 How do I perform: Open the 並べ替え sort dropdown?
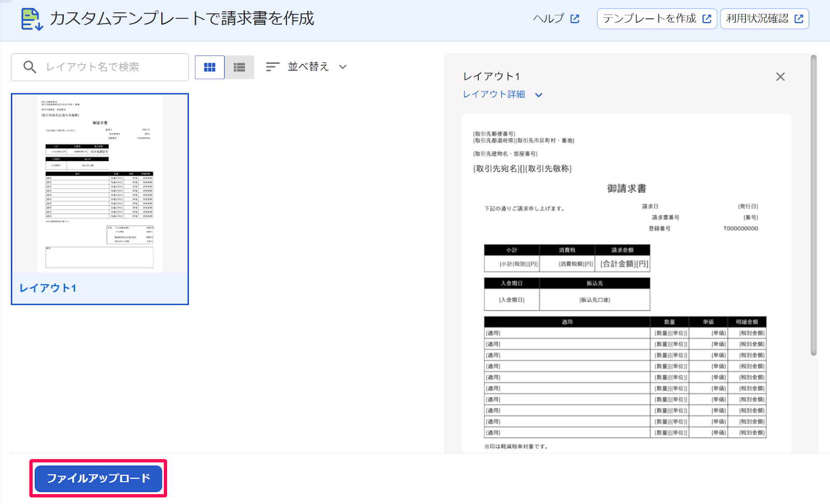306,66
